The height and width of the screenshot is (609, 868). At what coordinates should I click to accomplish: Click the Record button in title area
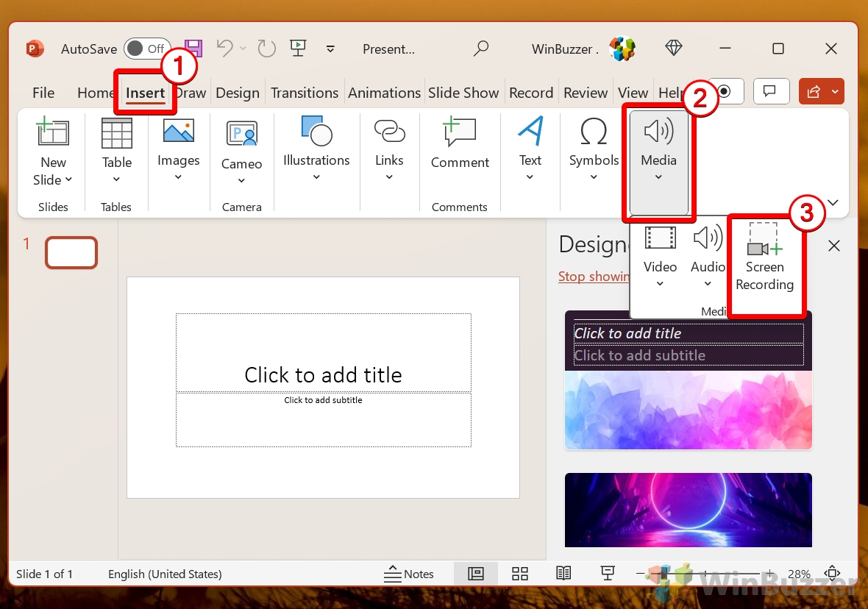726,90
